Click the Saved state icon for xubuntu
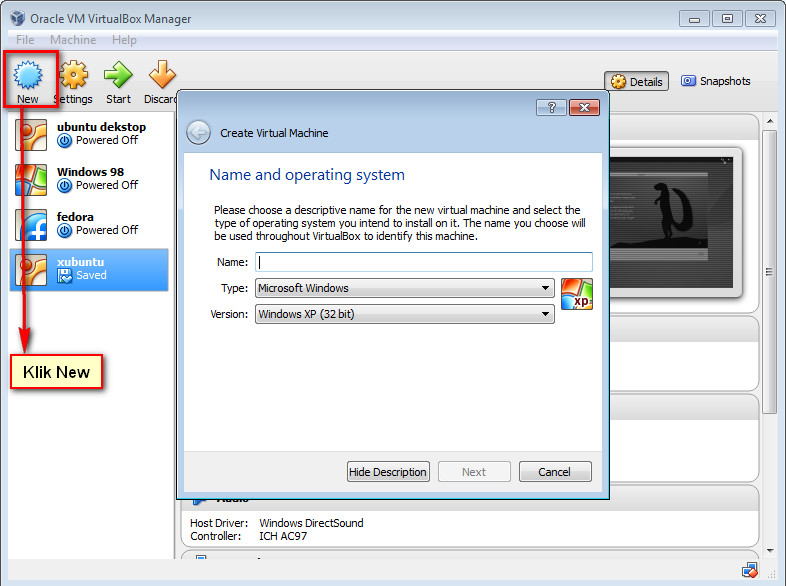The width and height of the screenshot is (786, 586). coord(65,275)
